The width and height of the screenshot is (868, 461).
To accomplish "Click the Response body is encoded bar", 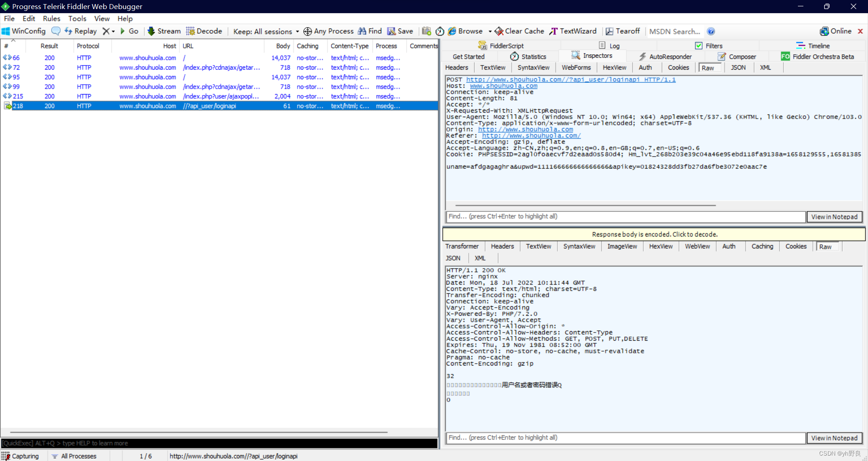I will click(x=654, y=234).
